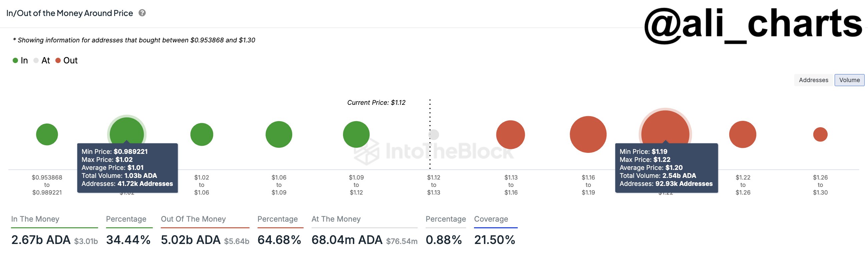The image size is (868, 259).
Task: Click green bubble for $1.09 to $1.12
Action: [x=356, y=134]
